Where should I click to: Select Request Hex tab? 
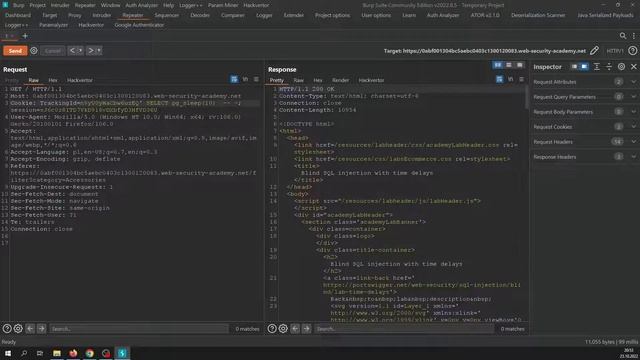coord(53,80)
